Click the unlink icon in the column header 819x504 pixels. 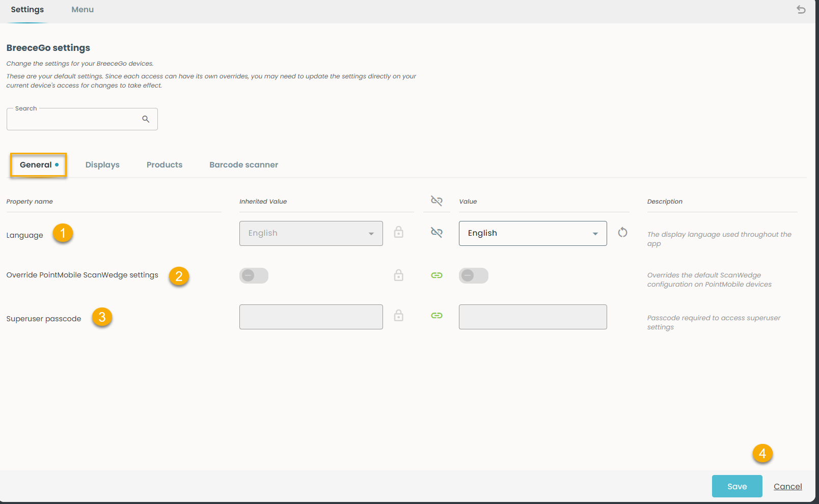[x=436, y=201]
